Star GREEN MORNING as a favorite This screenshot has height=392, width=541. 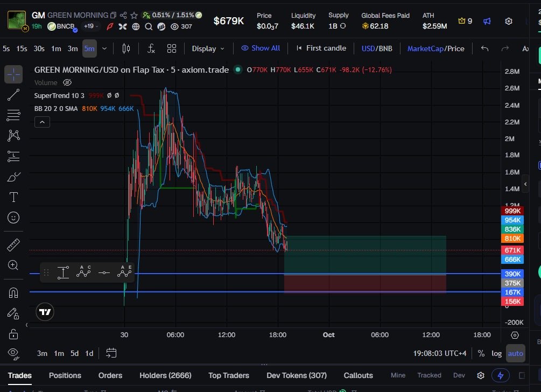pyautogui.click(x=134, y=15)
